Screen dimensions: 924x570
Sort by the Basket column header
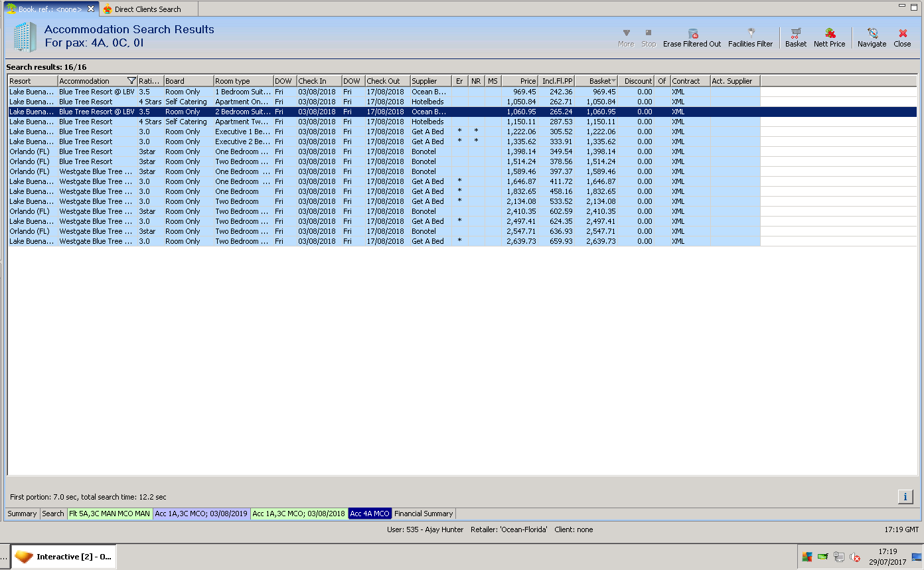[x=595, y=81]
